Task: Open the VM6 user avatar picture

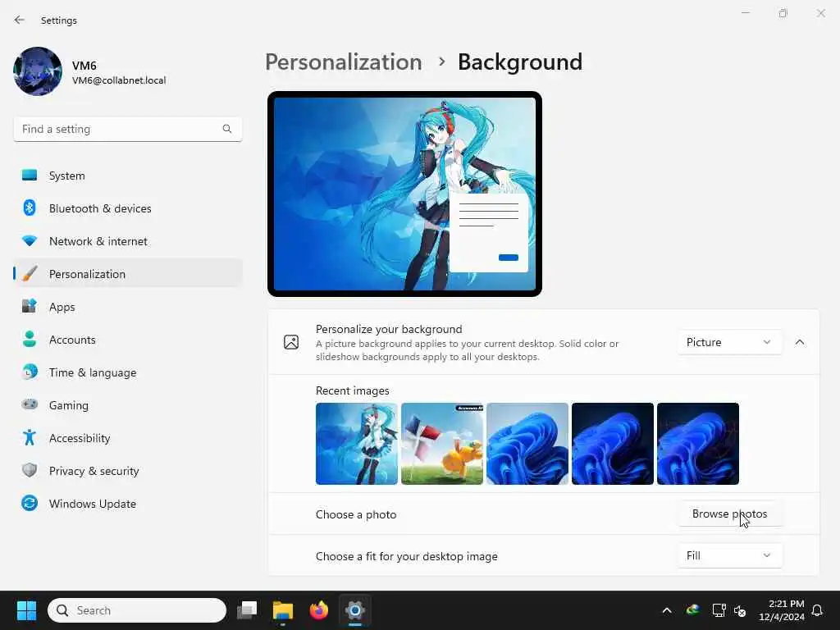Action: [38, 71]
